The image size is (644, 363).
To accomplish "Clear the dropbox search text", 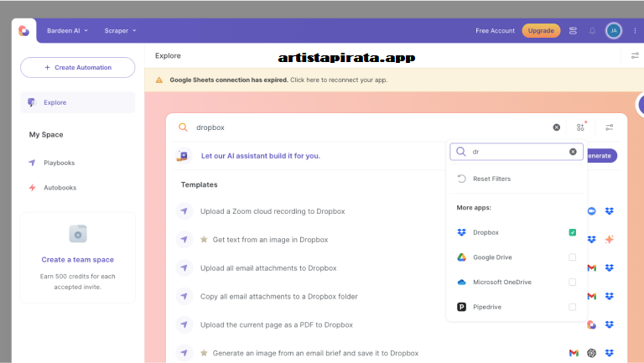I will point(556,127).
